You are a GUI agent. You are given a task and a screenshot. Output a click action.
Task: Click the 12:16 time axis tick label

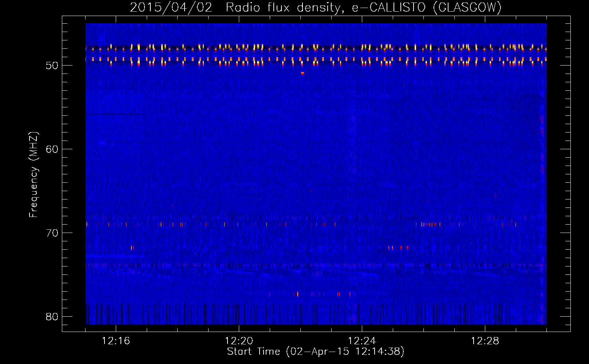[116, 341]
